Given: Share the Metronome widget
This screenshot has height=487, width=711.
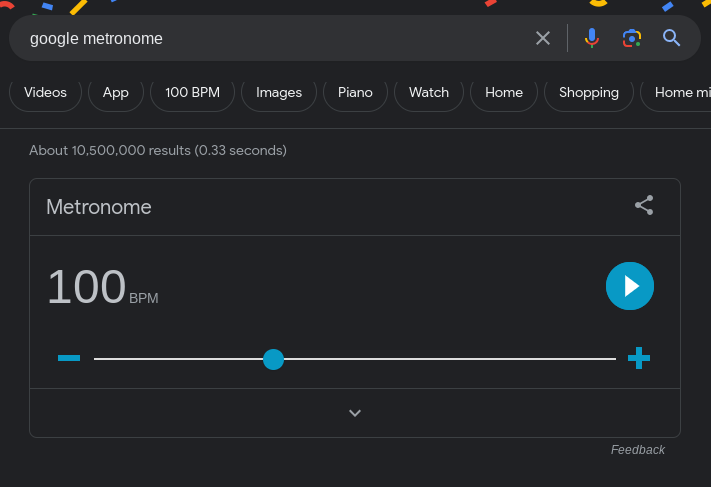Looking at the screenshot, I should (644, 205).
